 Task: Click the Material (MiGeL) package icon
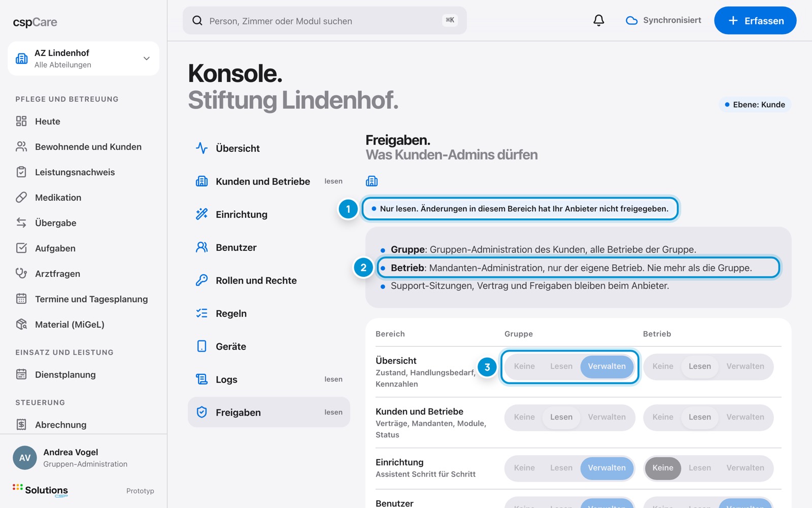point(21,324)
